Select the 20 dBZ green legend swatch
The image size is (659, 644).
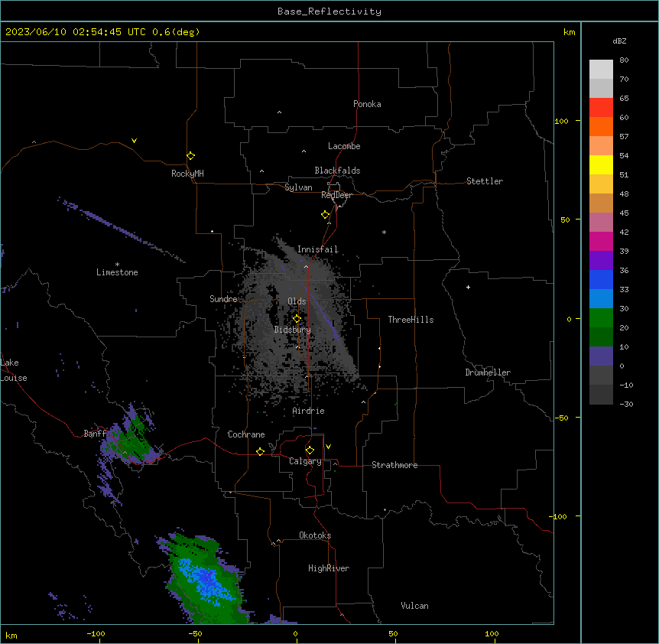point(601,318)
